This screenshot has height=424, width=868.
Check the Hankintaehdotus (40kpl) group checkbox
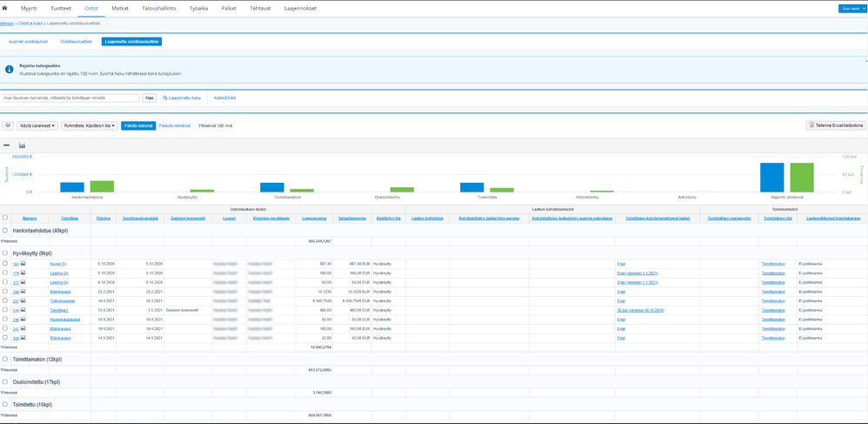[5, 231]
